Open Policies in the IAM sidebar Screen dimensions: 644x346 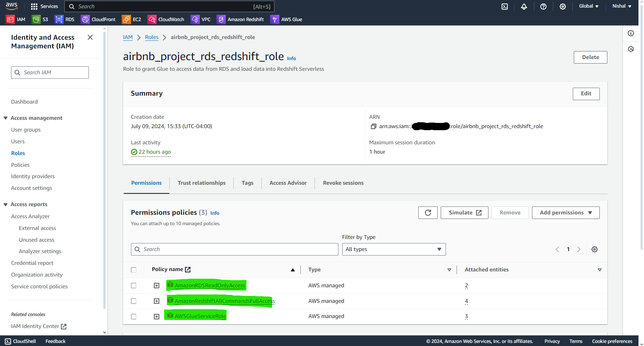pyautogui.click(x=20, y=165)
